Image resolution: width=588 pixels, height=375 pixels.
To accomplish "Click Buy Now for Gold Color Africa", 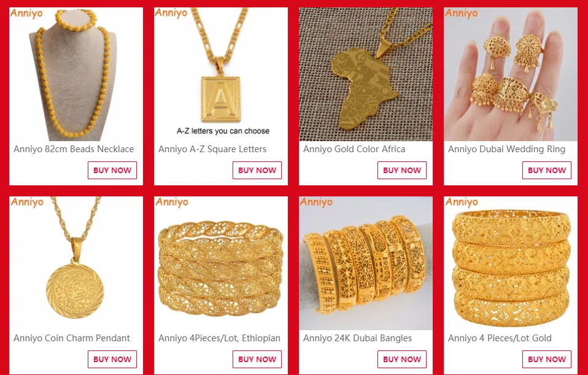I will click(401, 170).
